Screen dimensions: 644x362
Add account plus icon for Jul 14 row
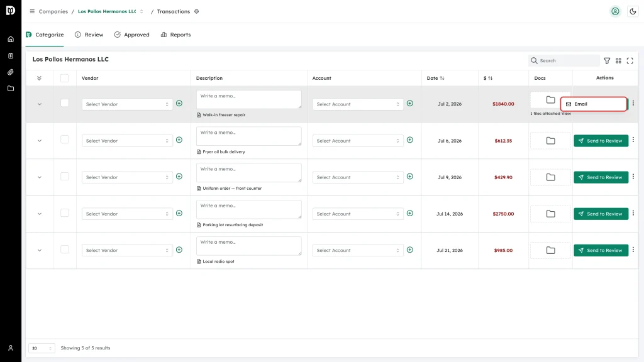coord(410,214)
